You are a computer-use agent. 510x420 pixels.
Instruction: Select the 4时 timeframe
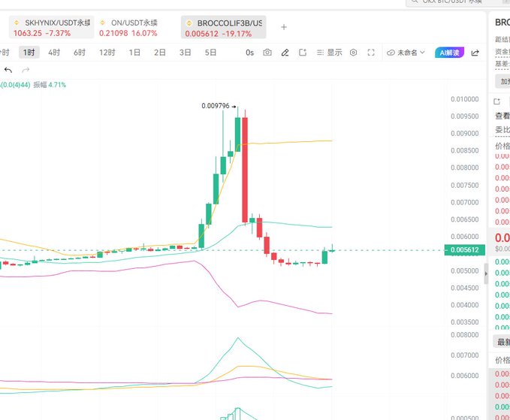coord(54,53)
